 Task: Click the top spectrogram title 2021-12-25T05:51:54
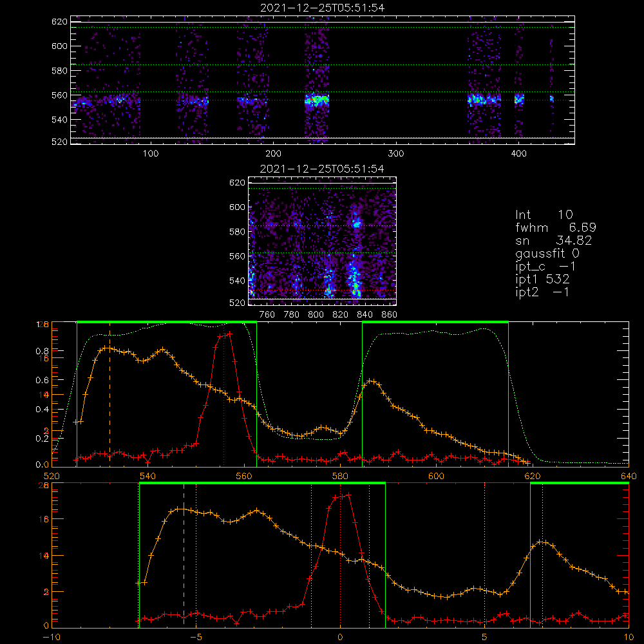pos(323,8)
